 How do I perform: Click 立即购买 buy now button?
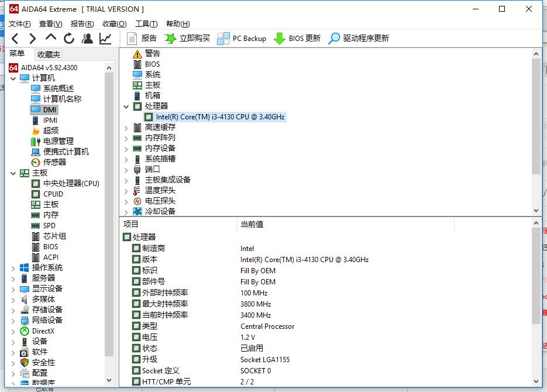click(187, 39)
